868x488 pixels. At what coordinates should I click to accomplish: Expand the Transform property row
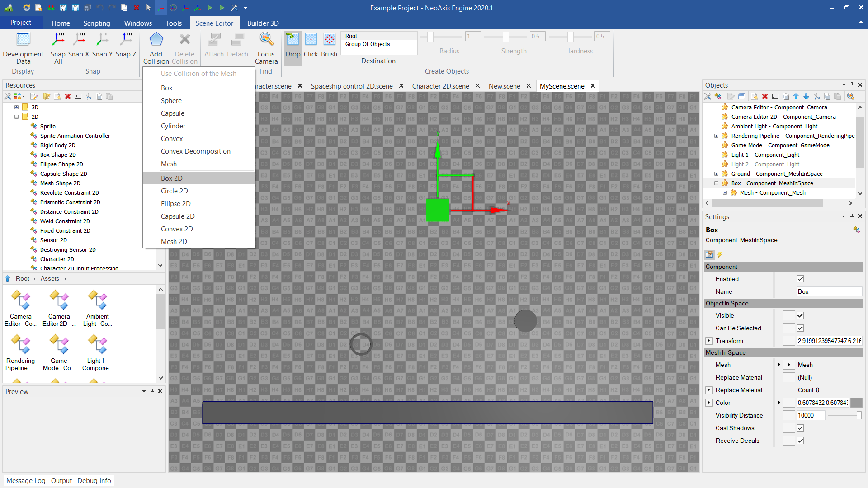pyautogui.click(x=709, y=341)
